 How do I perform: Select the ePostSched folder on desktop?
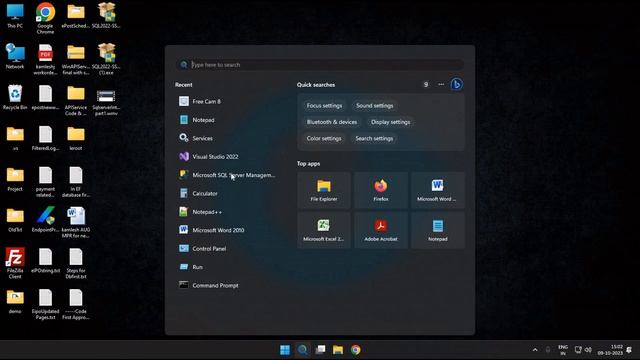76,16
